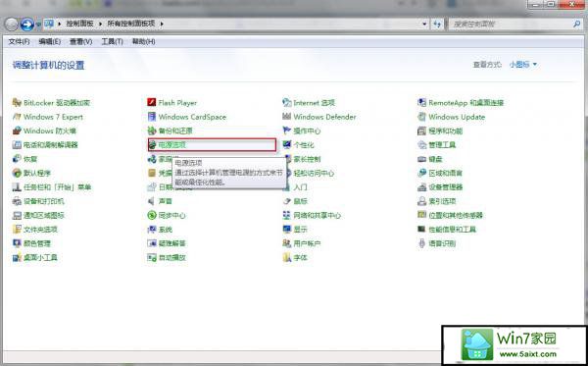Click the address bar refresh button
588x366 pixels.
click(437, 24)
